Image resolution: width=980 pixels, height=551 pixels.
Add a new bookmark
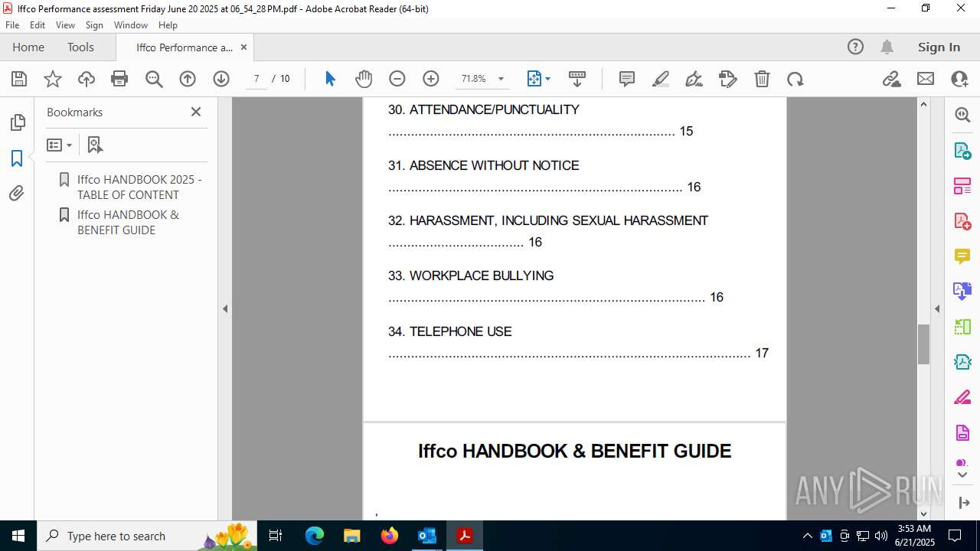pos(95,145)
